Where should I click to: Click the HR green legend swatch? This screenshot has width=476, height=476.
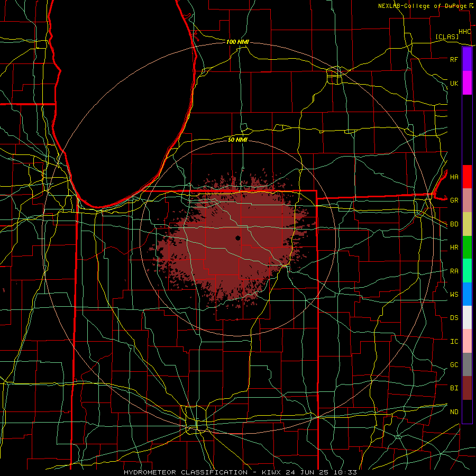467,247
